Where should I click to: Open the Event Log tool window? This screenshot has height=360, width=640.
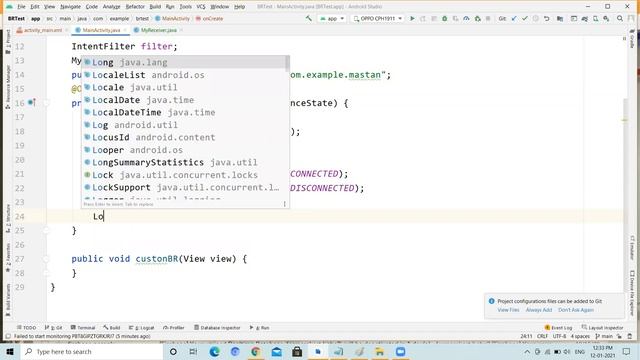click(558, 327)
